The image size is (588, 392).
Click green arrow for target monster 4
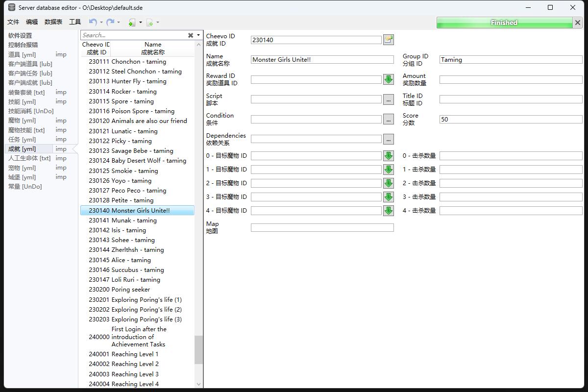389,211
